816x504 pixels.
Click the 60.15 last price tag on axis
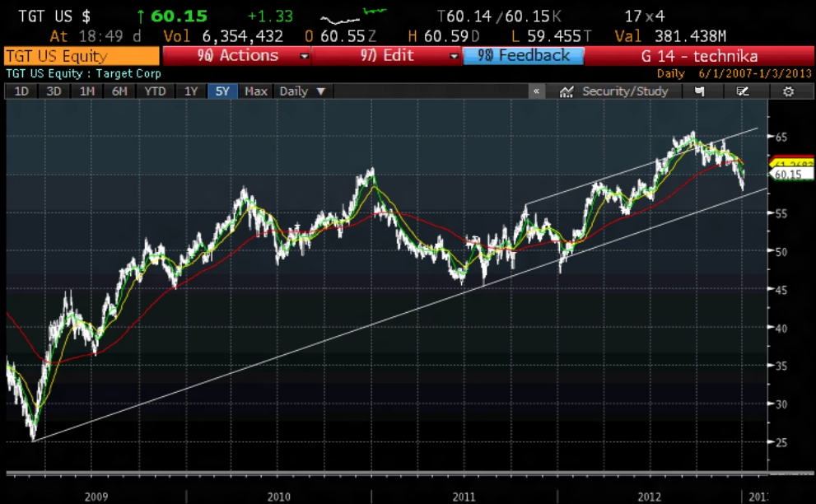tap(783, 174)
